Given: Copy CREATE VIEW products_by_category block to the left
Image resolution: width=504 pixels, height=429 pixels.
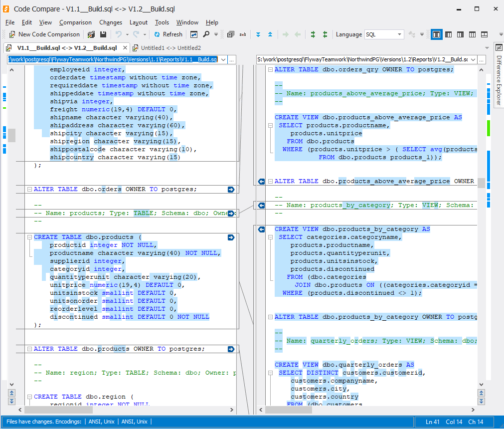Looking at the screenshot, I should pyautogui.click(x=262, y=229).
